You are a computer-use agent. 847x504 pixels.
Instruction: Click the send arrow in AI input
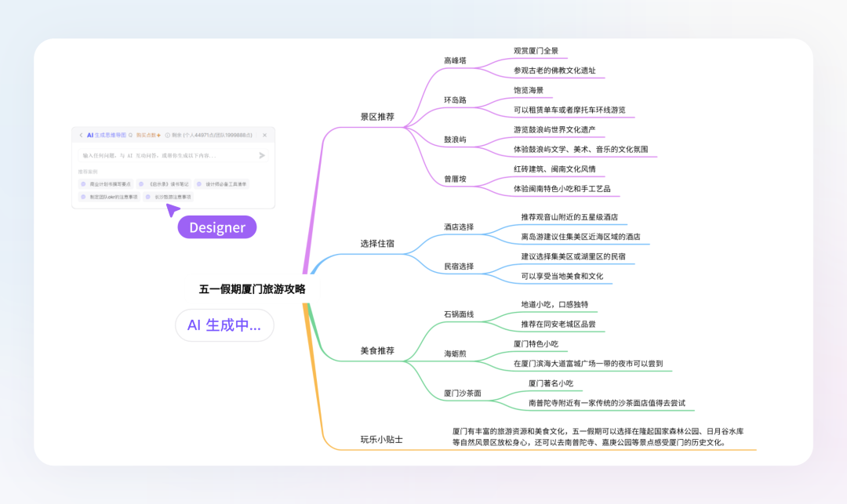tap(262, 155)
